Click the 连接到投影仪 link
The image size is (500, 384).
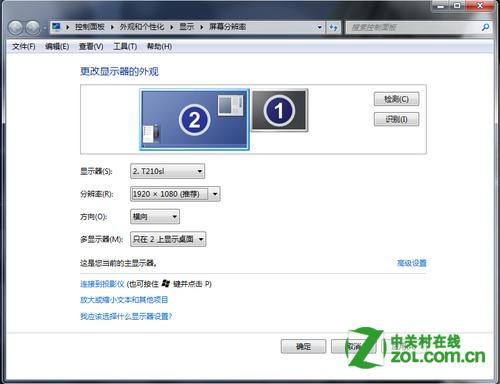[x=102, y=284]
